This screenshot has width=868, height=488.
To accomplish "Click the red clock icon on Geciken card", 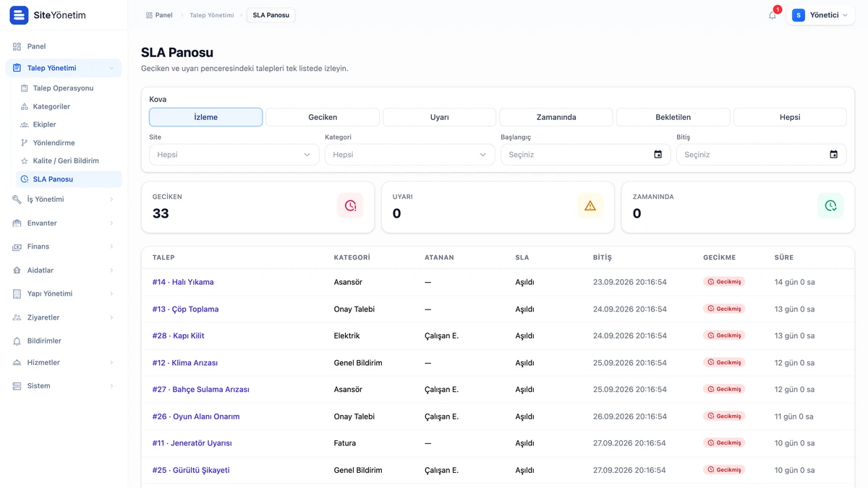I will coord(350,206).
